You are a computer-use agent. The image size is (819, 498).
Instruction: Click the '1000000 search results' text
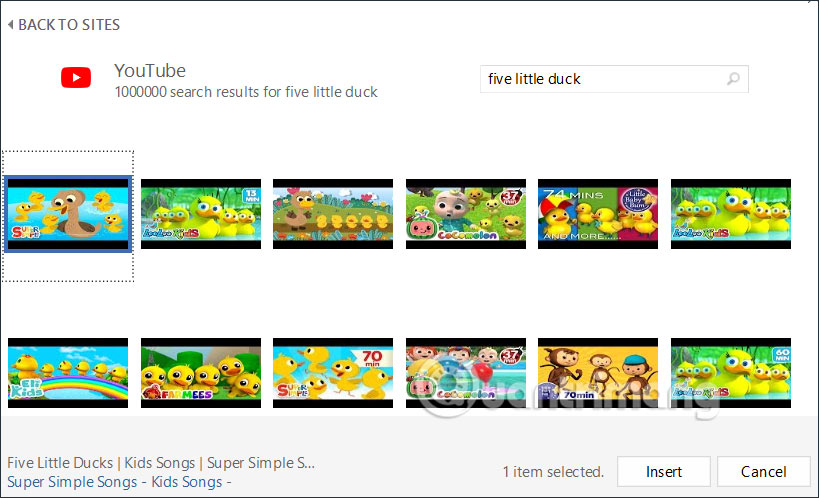click(x=246, y=92)
